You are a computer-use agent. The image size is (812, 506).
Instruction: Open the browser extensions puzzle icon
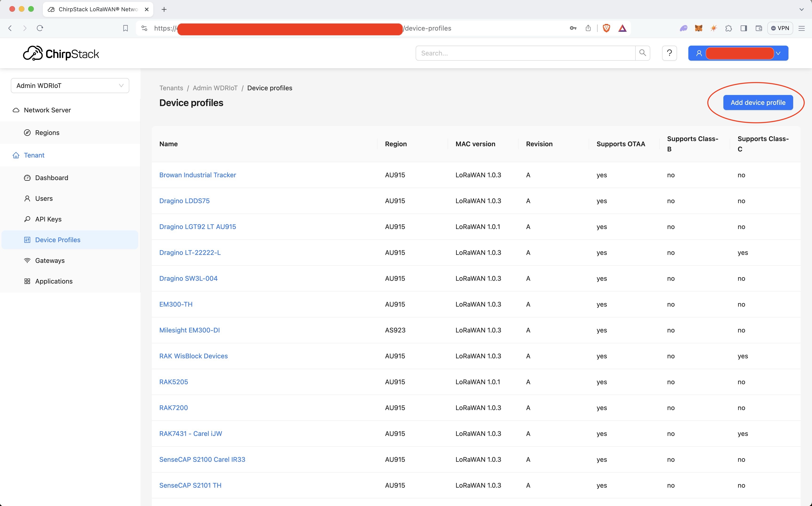(728, 28)
